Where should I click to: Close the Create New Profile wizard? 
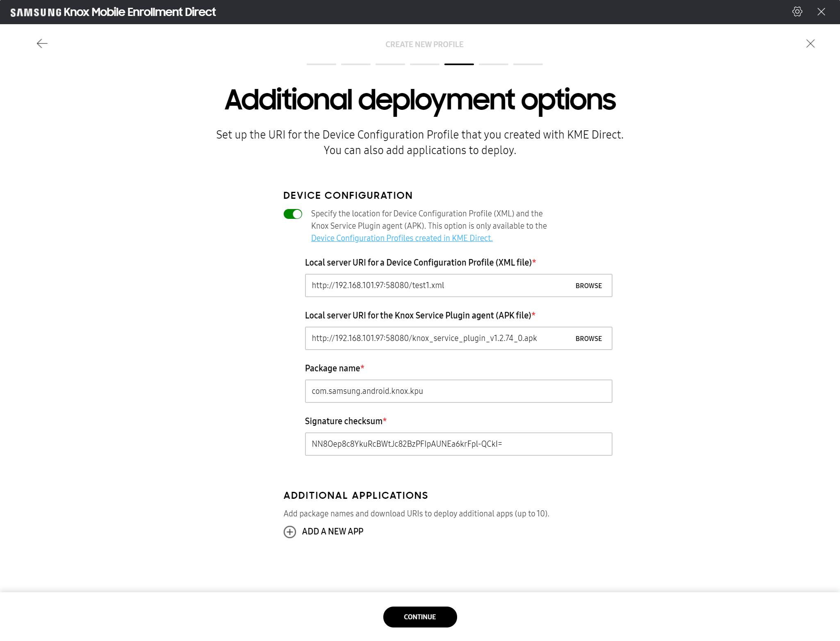point(810,43)
